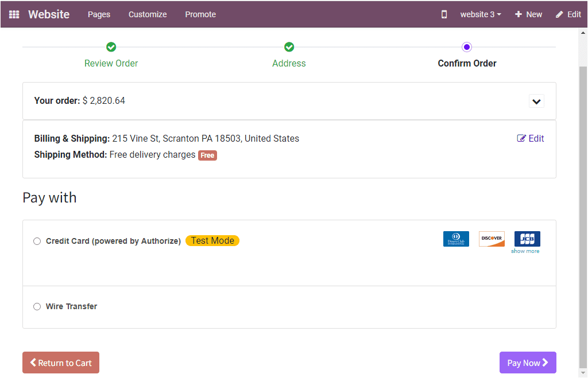The width and height of the screenshot is (588, 378).
Task: Open the website 3 dropdown
Action: pyautogui.click(x=480, y=14)
